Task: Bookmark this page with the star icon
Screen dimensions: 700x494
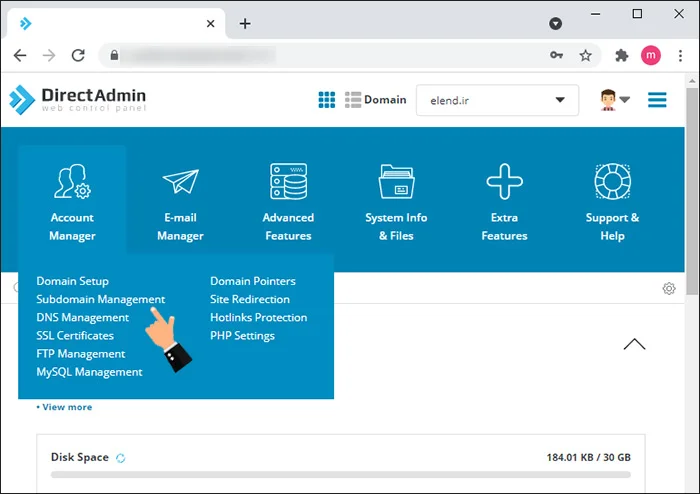Action: pos(586,56)
